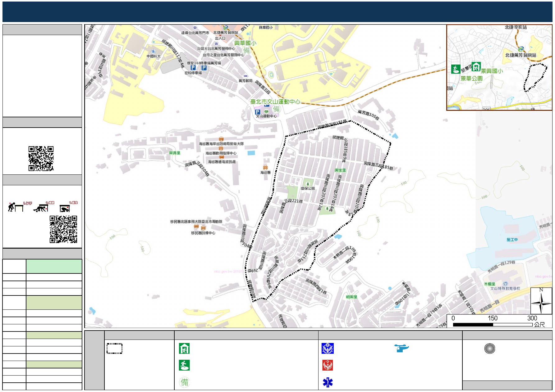Click the gray circle symbol in legend
This screenshot has width=555, height=392.
[x=489, y=349]
